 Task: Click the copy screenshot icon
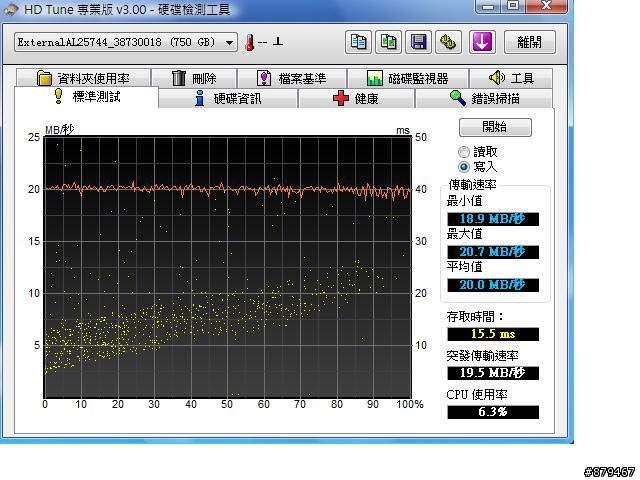click(x=388, y=42)
